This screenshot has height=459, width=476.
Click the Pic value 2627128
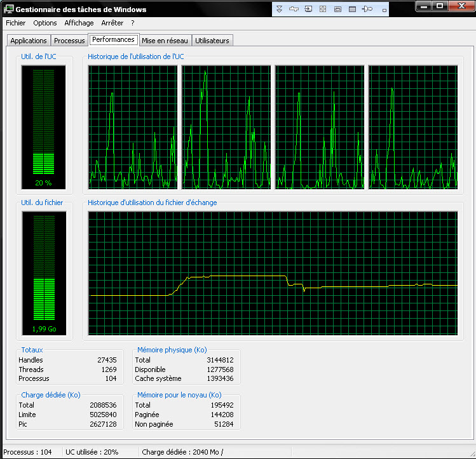pyautogui.click(x=103, y=424)
